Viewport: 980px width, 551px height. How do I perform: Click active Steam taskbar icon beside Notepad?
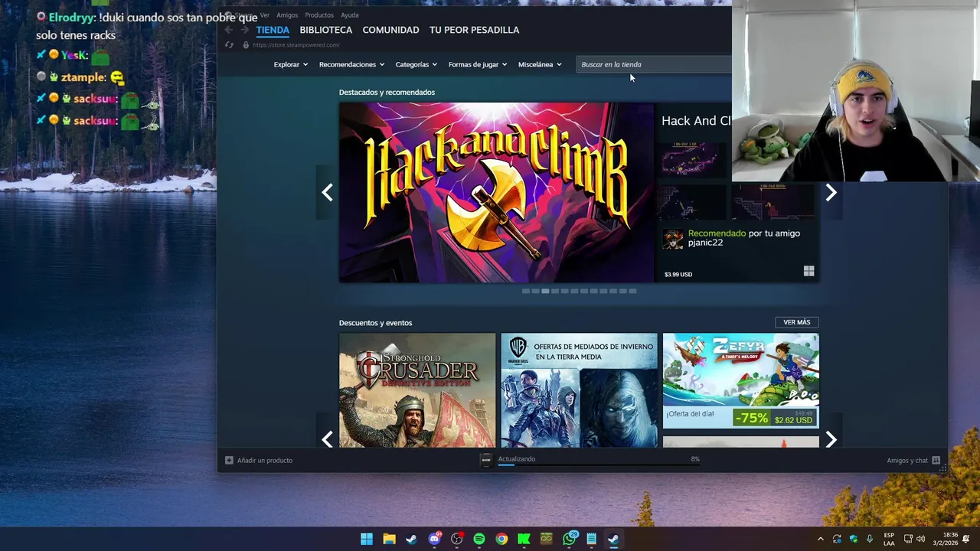(x=613, y=539)
